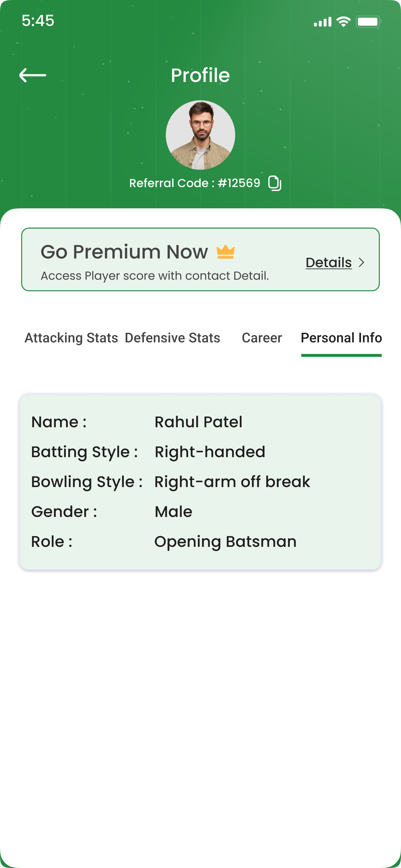Screen dimensions: 401x868
Task: Open the Career tab
Action: 262,338
